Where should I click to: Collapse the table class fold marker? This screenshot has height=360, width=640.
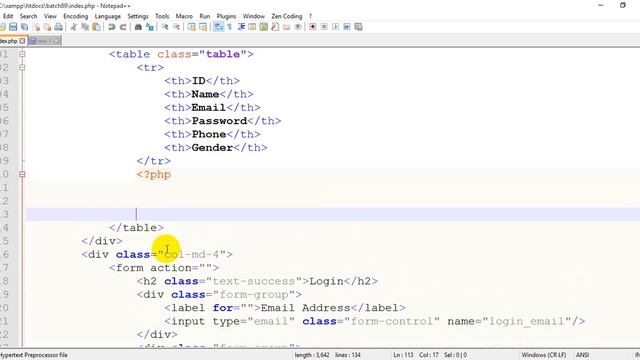[22, 54]
